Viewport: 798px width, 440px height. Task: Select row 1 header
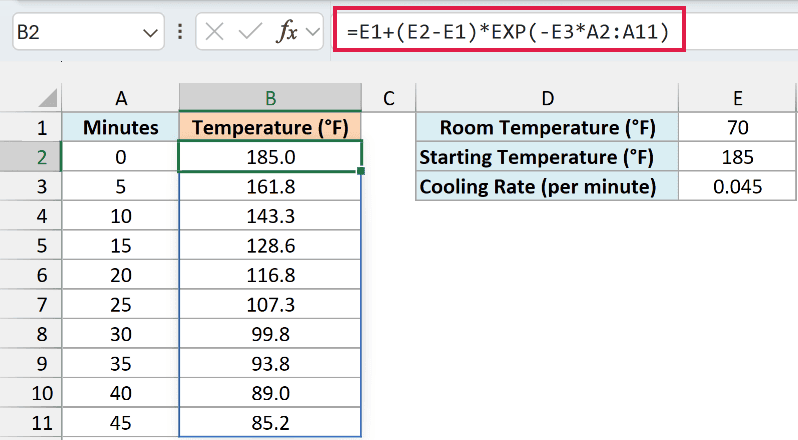point(31,127)
